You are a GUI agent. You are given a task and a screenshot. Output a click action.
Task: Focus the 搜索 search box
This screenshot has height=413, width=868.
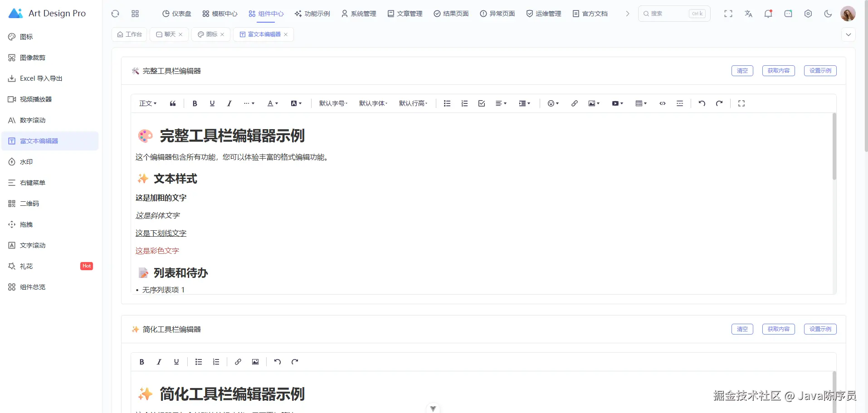674,14
